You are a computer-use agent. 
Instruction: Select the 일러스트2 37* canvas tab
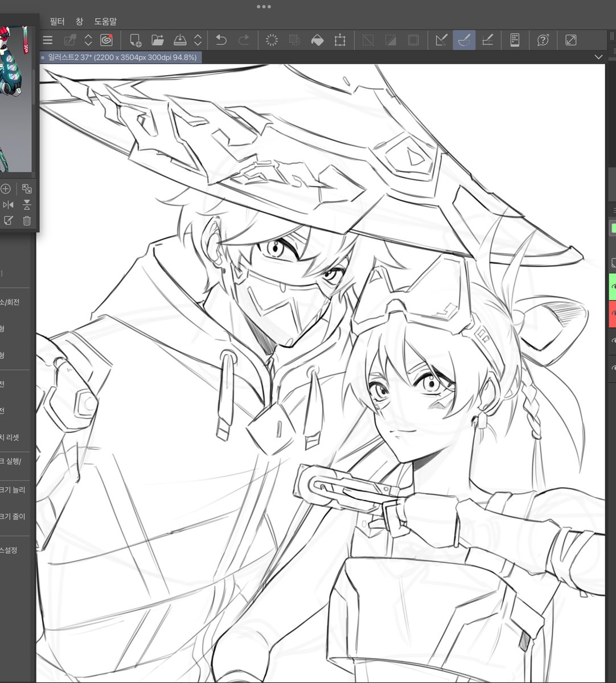tap(120, 57)
